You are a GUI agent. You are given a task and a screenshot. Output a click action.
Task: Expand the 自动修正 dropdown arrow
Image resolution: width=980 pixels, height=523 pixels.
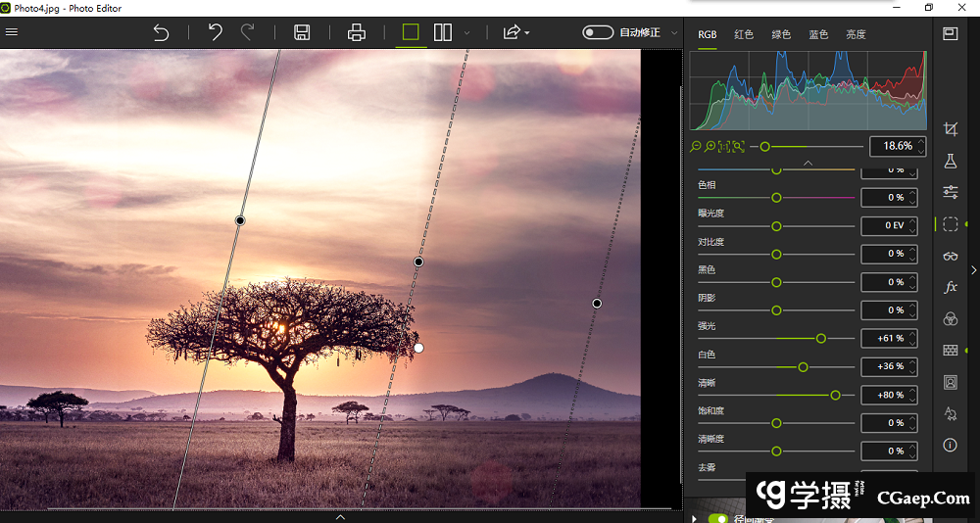(x=674, y=32)
